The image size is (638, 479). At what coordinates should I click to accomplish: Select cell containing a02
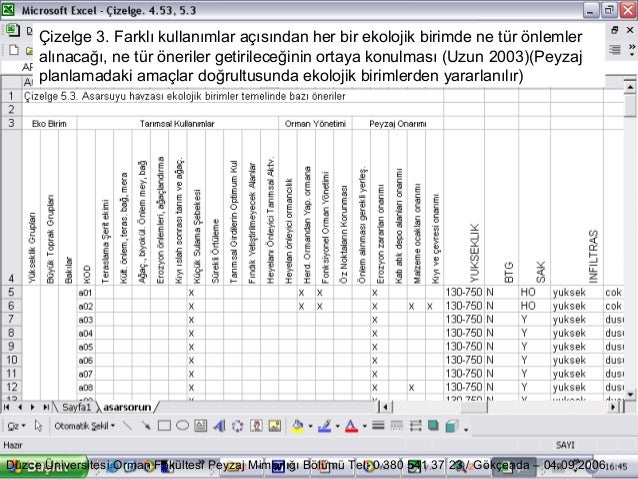(86, 306)
